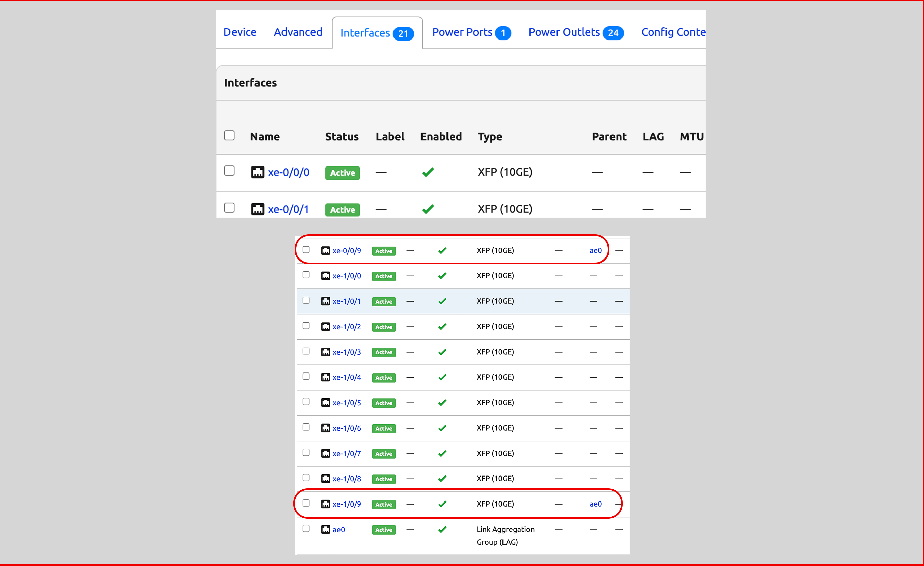Select the checkbox for the ae0 row
The width and height of the screenshot is (924, 566).
tap(306, 528)
